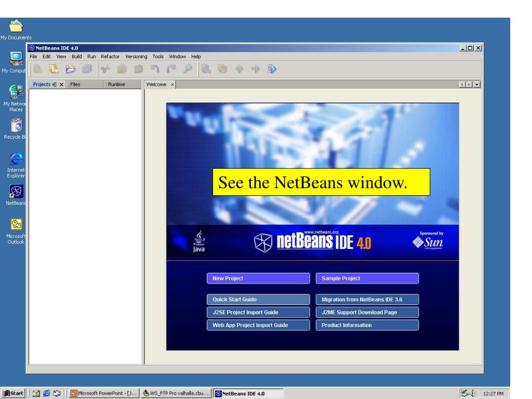Click the NetBeans cube icon in the title bar
The image size is (532, 399).
click(32, 48)
